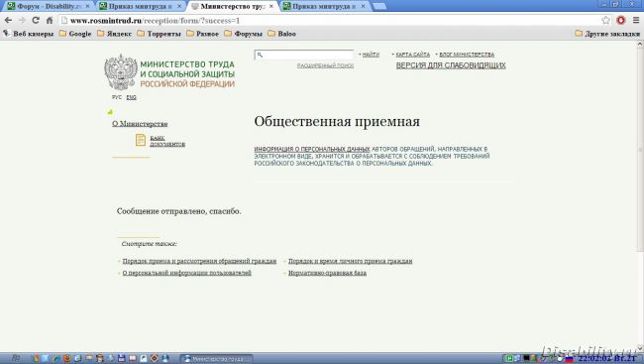Screen dimensions: 644x364
Task: Click the Министерство труда logo text
Action: click(x=187, y=74)
